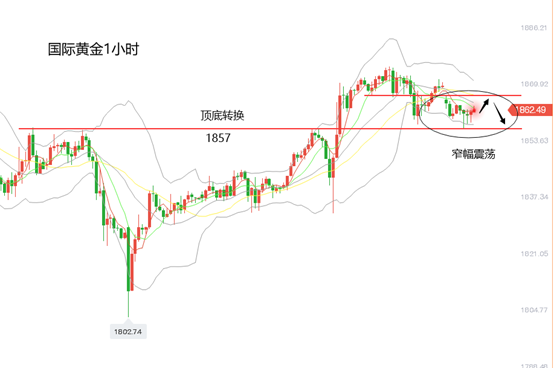Viewport: 554px width, 368px height.
Task: Click the 顶底转换 annotation text
Action: pos(222,115)
